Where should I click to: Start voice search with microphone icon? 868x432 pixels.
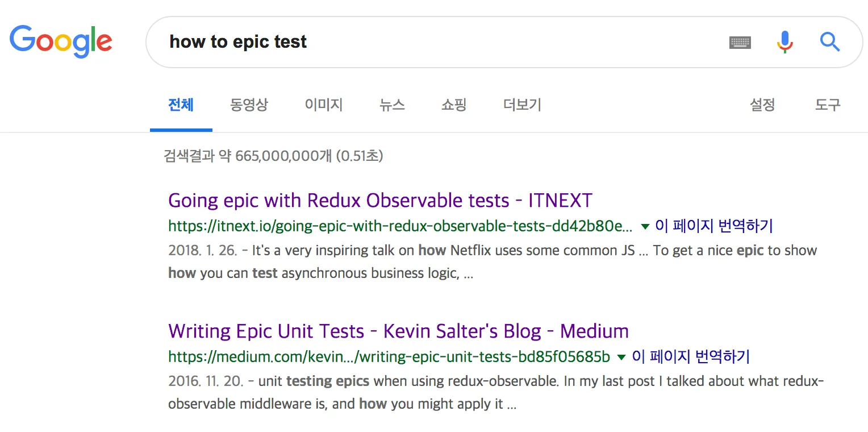coord(784,42)
